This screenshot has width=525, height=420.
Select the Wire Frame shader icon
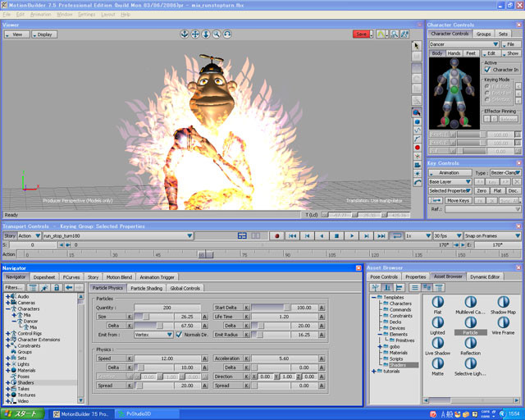[x=503, y=322]
